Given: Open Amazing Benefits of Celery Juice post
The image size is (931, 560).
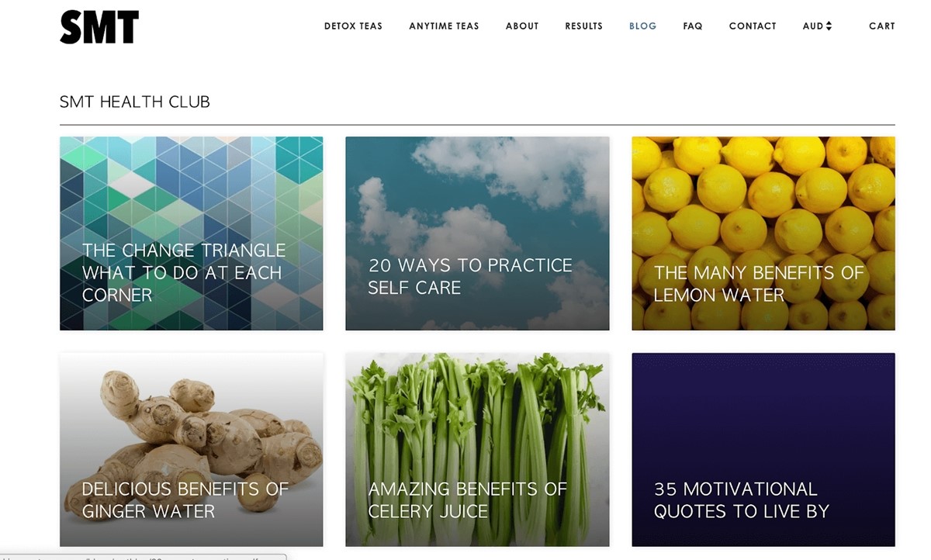Looking at the screenshot, I should coord(477,450).
